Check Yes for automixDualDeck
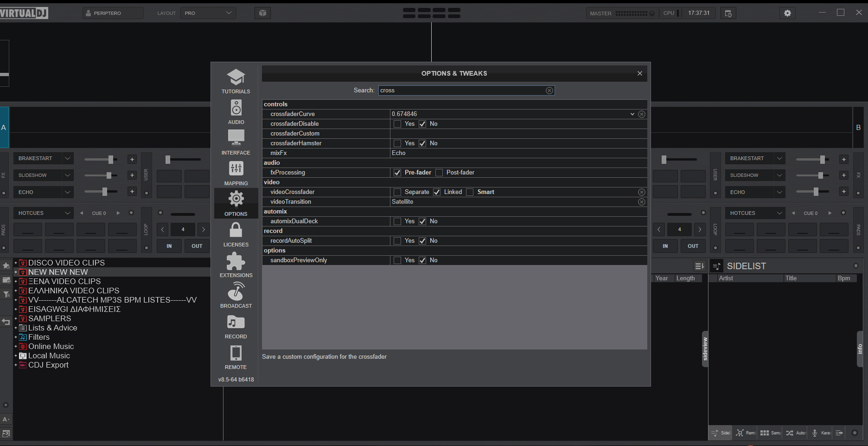This screenshot has width=868, height=446. pos(397,221)
